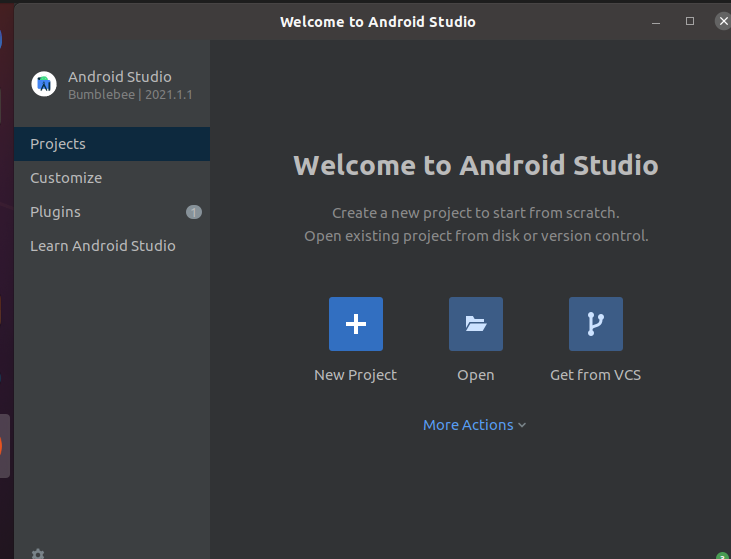Screen dimensions: 731x559
Task: Click the green notification badge at bottom-right
Action: (x=723, y=555)
